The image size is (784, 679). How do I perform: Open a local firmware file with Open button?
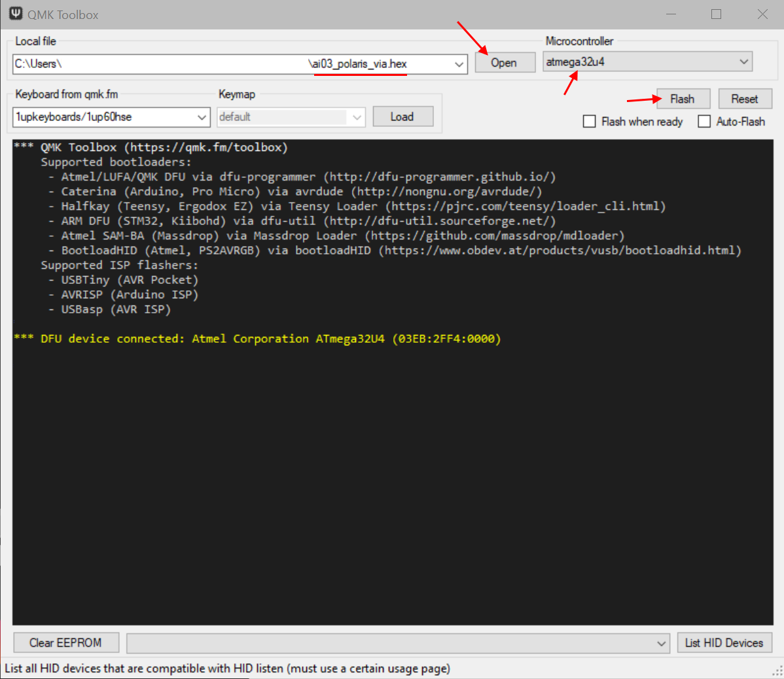pos(505,62)
